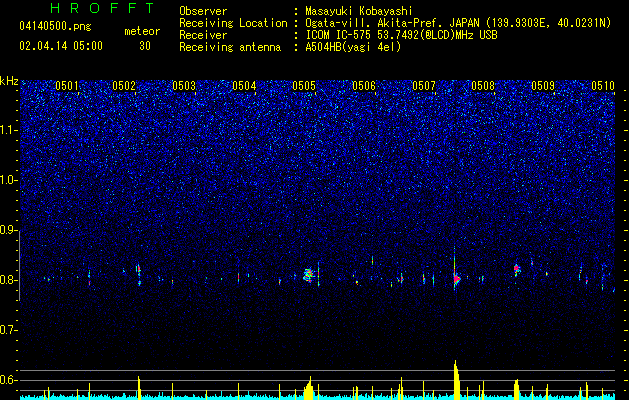Click the 0510 time marker
The height and width of the screenshot is (400, 629).
603,86
